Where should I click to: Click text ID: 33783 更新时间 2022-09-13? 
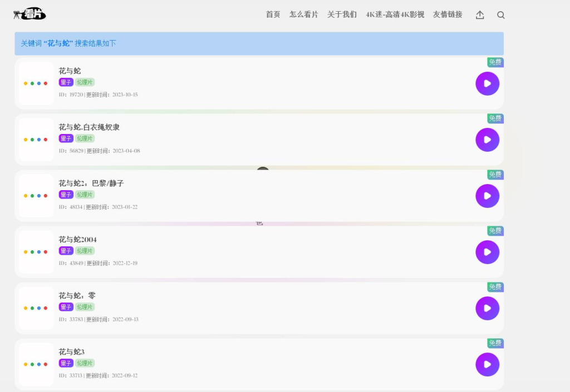99,319
